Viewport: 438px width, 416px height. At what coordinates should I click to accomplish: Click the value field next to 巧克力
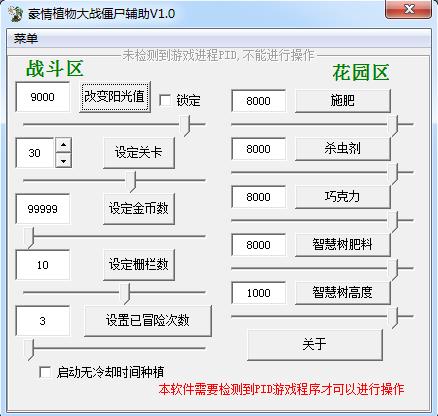click(259, 197)
